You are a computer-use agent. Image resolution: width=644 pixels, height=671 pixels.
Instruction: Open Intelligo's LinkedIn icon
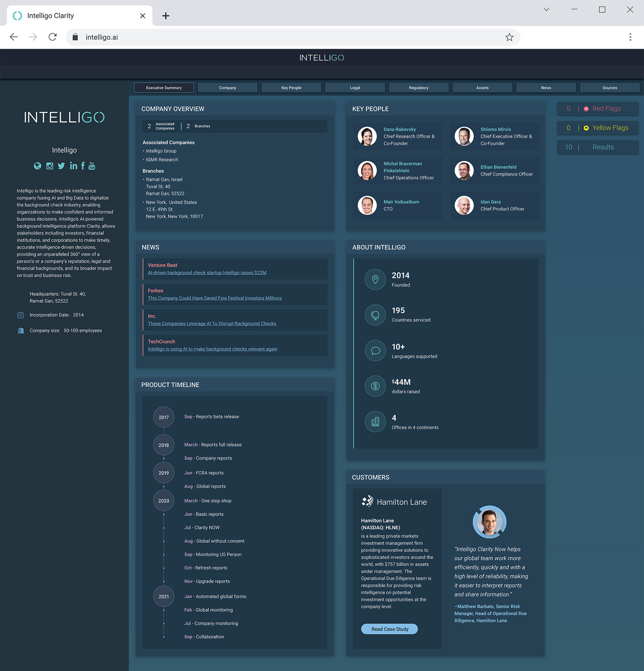point(73,166)
